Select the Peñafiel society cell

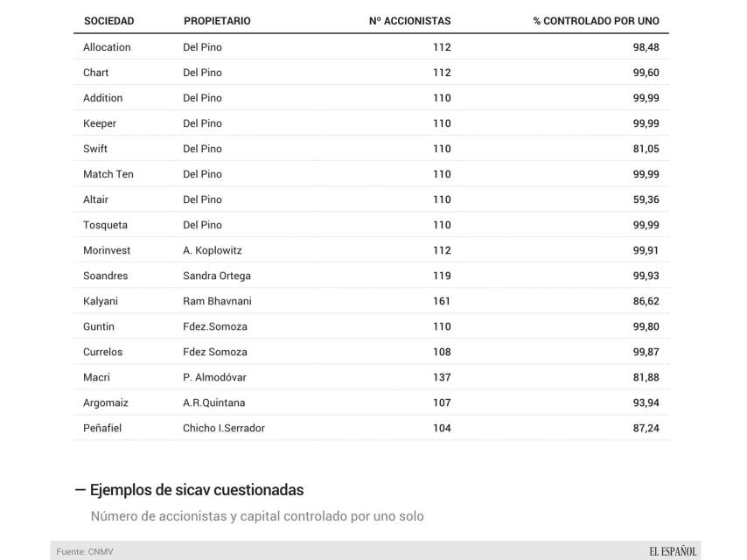pos(103,428)
